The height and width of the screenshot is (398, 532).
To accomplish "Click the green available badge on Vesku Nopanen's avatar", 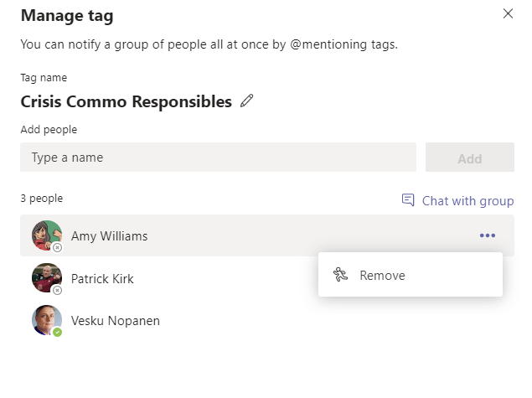I will (57, 332).
